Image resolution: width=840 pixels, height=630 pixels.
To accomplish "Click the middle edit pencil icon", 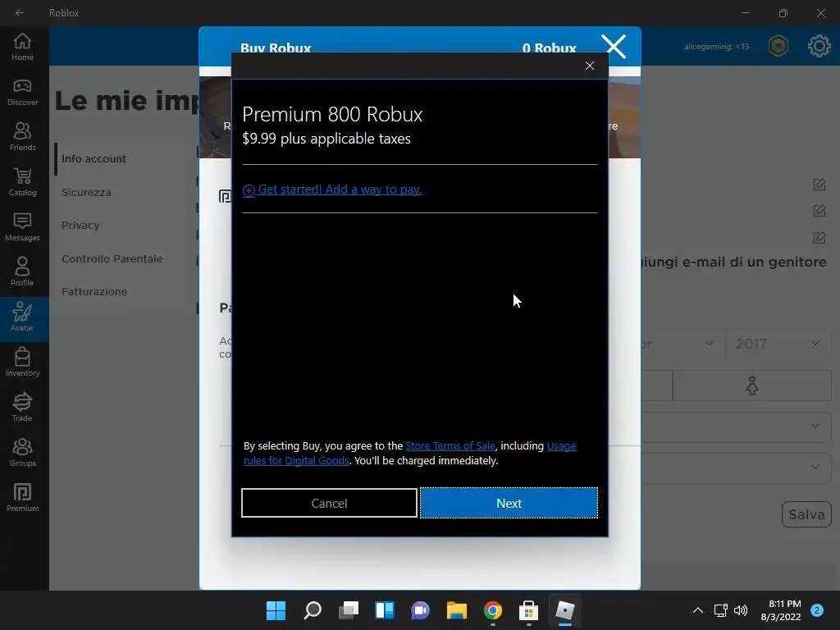I will click(x=819, y=211).
